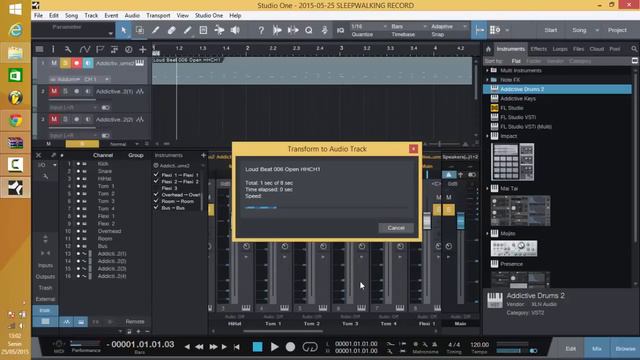The width and height of the screenshot is (640, 360).
Task: Toggle Flexi 3 output checkbox
Action: (156, 188)
